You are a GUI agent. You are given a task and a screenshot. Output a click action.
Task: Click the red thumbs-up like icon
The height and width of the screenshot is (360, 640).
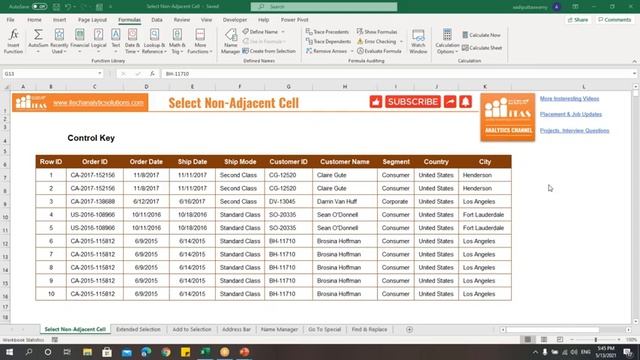click(376, 102)
